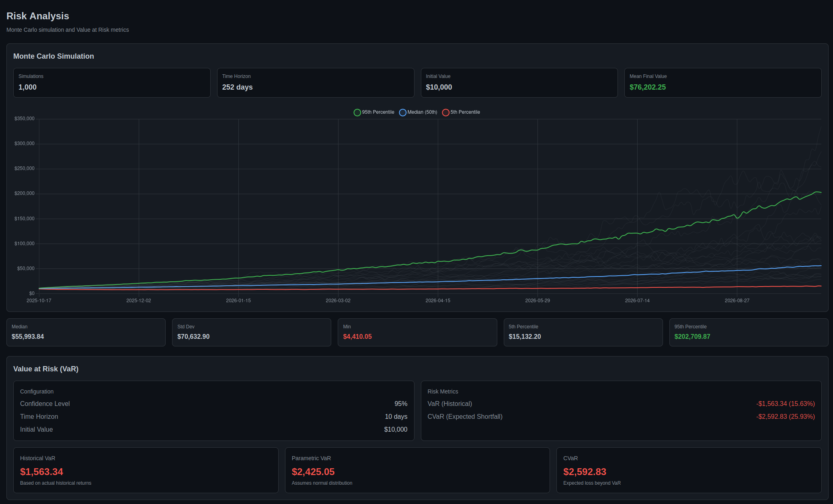Click the Parametric VaR $2,425.05 card

pyautogui.click(x=417, y=470)
